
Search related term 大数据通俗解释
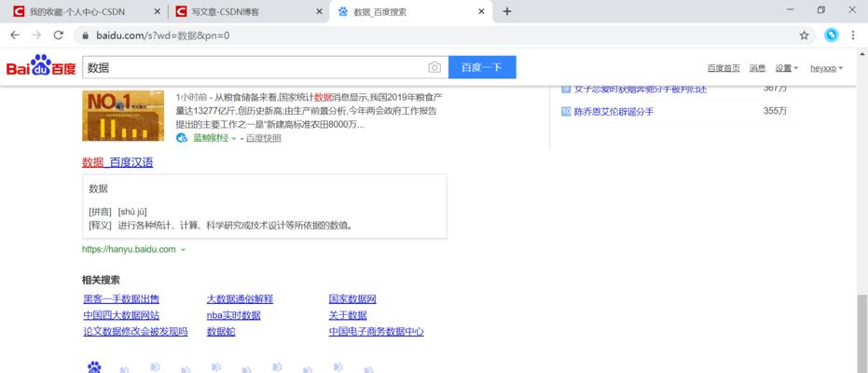(x=240, y=299)
